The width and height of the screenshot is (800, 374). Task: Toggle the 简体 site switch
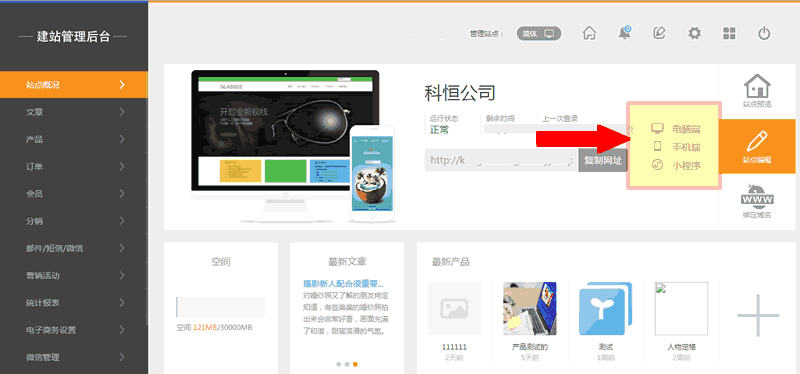point(539,34)
